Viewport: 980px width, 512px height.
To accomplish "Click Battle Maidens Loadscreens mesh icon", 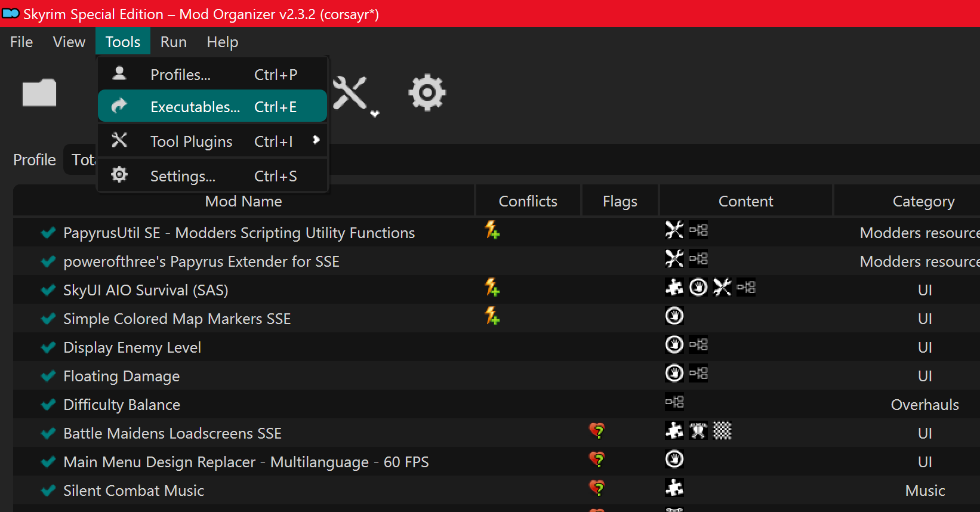I will [x=698, y=430].
